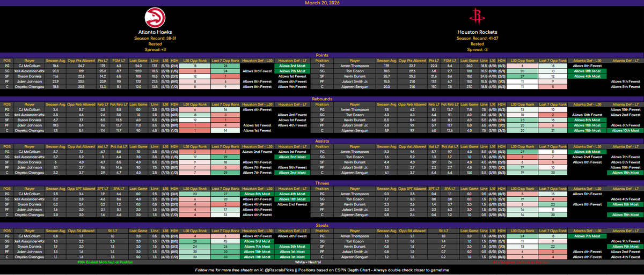Select the March 20, 2026 date header
644x275 pixels.
(x=322, y=3)
